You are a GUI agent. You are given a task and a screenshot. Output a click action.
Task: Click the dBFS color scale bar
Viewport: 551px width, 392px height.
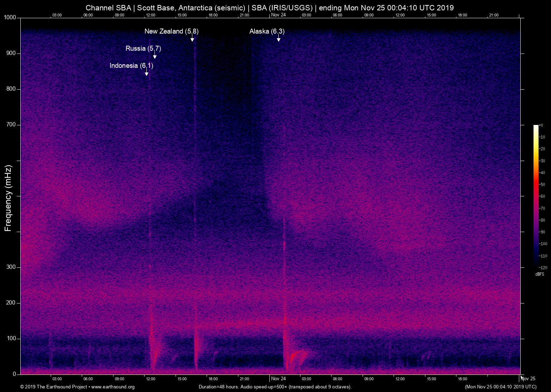(x=536, y=196)
